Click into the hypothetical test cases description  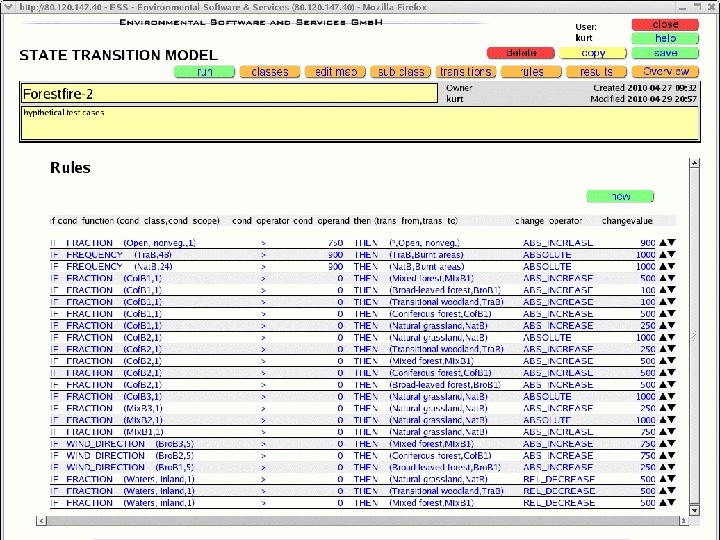coord(360,123)
